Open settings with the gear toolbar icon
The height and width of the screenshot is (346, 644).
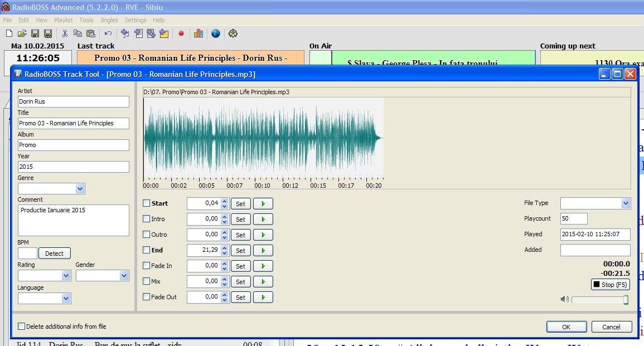pyautogui.click(x=233, y=33)
